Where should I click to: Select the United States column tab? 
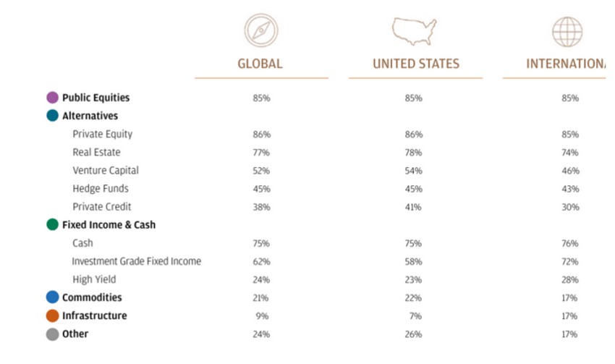click(x=416, y=64)
